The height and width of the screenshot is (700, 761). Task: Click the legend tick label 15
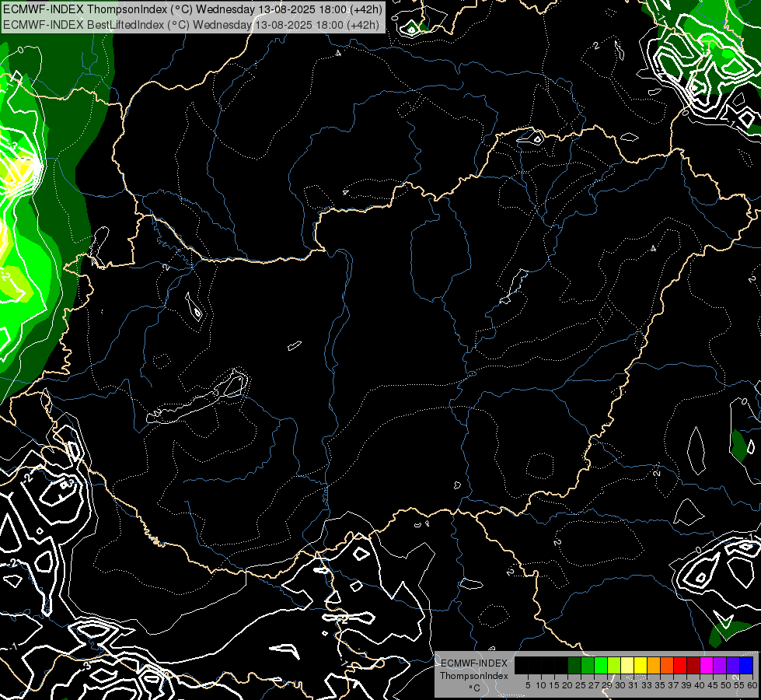[554, 685]
